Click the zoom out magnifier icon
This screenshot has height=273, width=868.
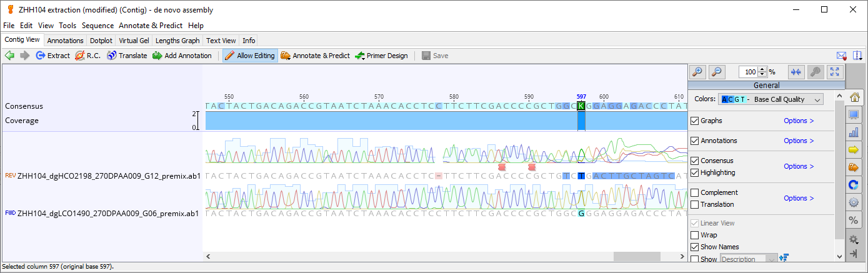(717, 72)
